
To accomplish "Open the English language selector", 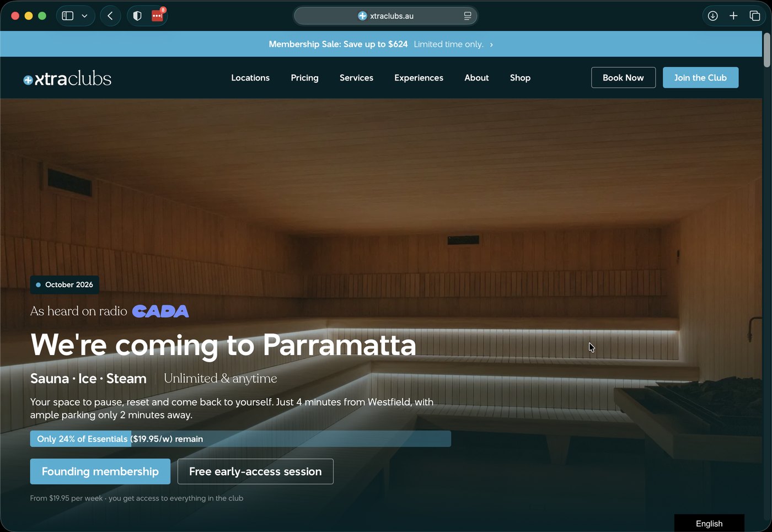I will tap(709, 523).
